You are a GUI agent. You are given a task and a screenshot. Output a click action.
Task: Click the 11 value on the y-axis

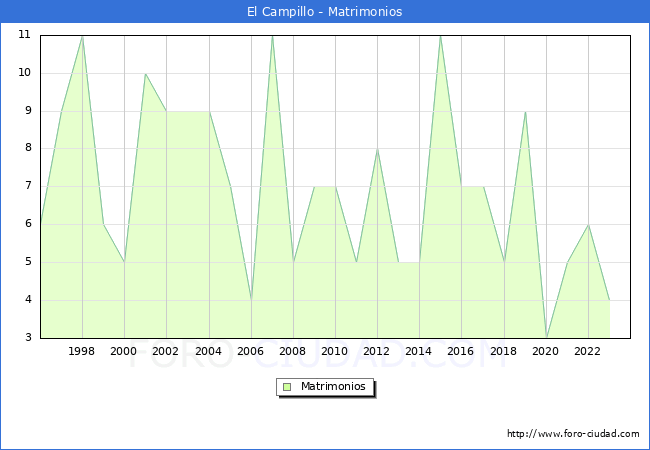tap(24, 35)
